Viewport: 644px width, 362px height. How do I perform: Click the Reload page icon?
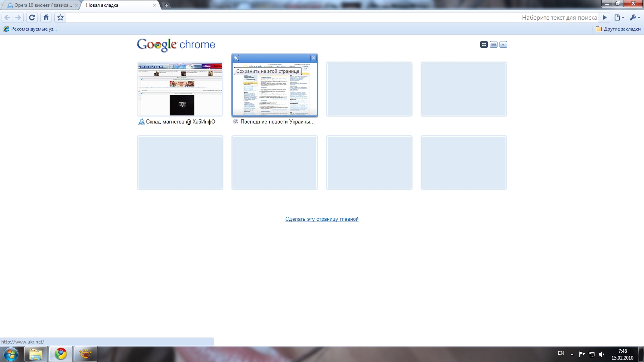pyautogui.click(x=32, y=17)
